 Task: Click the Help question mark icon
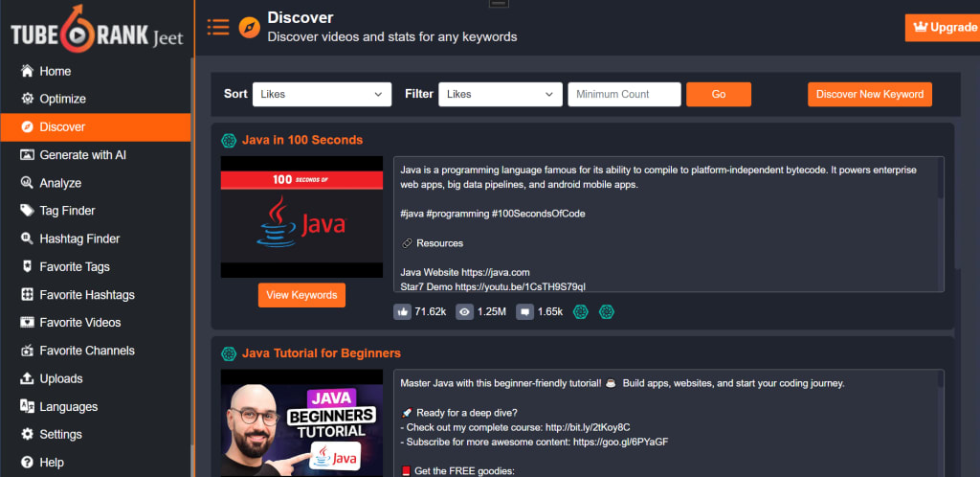(x=27, y=462)
